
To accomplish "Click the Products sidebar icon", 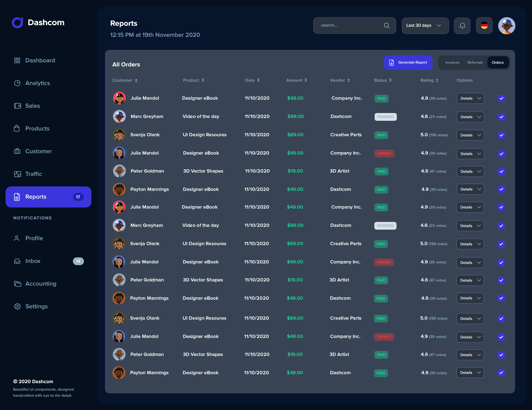I will 17,128.
